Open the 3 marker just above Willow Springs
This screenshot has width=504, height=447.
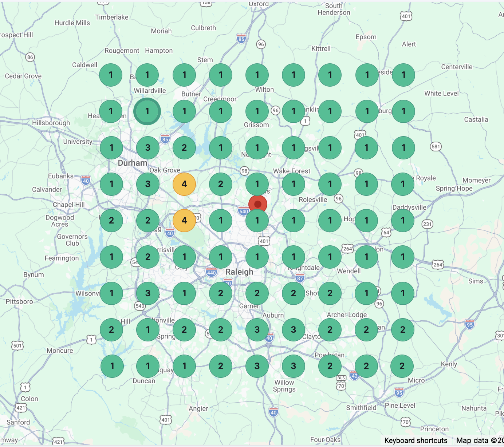[294, 366]
